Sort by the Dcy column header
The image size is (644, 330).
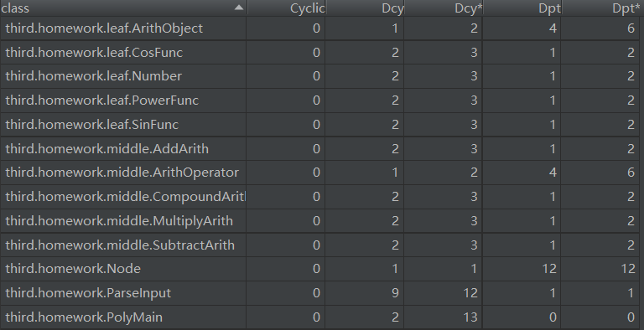point(365,8)
